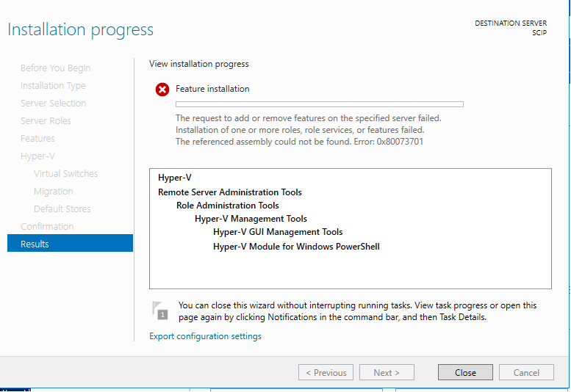Image resolution: width=571 pixels, height=392 pixels.
Task: Go to Before You Begin step
Action: point(56,68)
